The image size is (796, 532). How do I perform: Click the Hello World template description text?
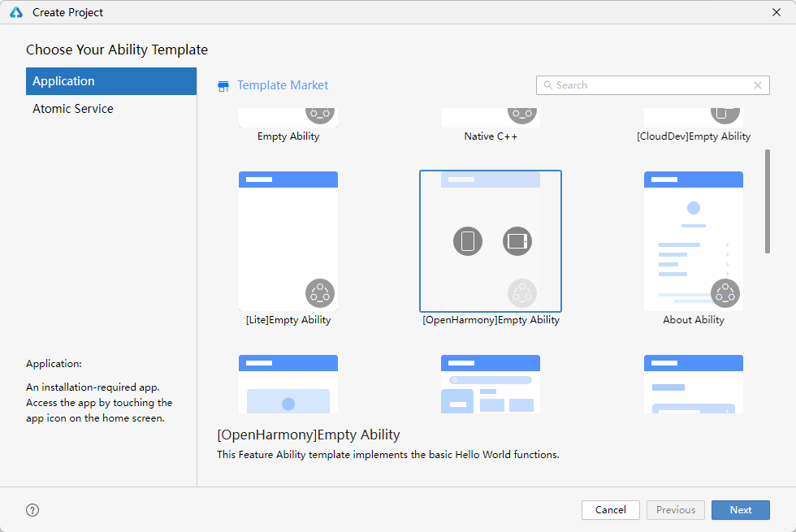pyautogui.click(x=388, y=455)
